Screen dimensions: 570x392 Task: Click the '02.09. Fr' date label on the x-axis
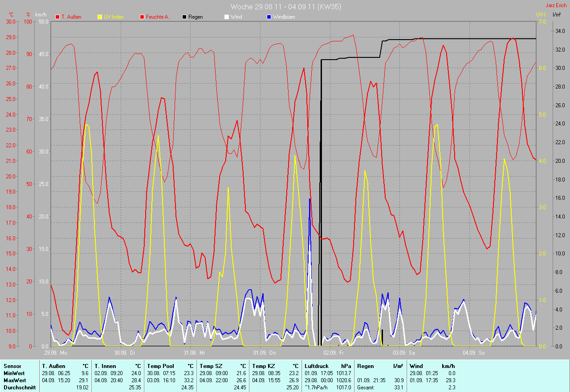[x=334, y=353]
